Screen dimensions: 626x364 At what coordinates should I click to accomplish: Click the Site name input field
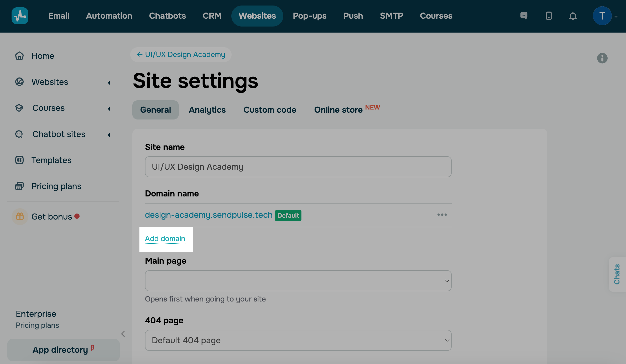click(x=298, y=167)
